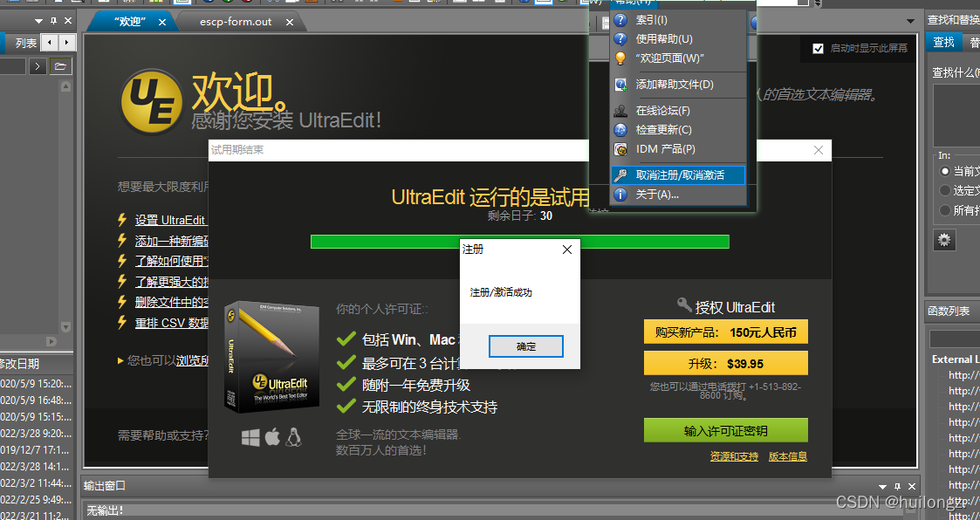Click the gear settings icon in Find panel
980x520 pixels.
[x=944, y=240]
